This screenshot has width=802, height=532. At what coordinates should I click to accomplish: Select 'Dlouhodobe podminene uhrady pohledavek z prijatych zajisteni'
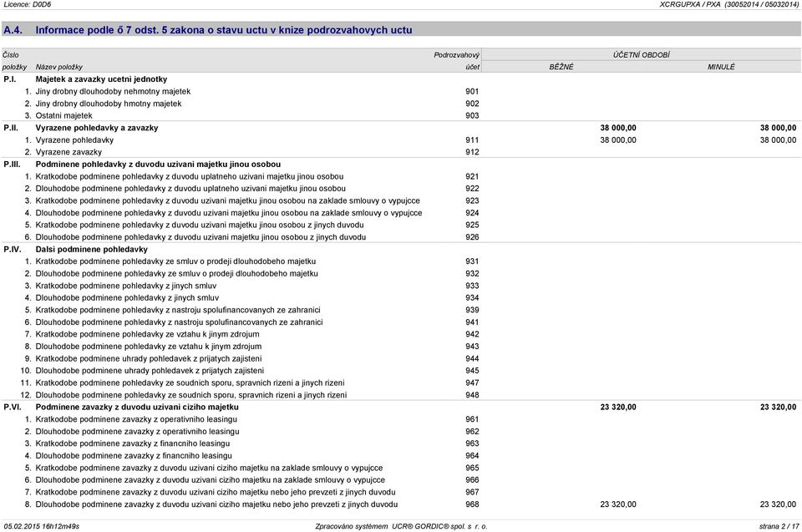(150, 371)
